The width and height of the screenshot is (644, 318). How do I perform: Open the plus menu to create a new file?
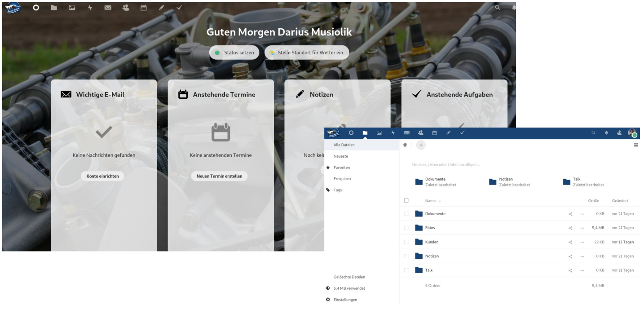(x=421, y=145)
